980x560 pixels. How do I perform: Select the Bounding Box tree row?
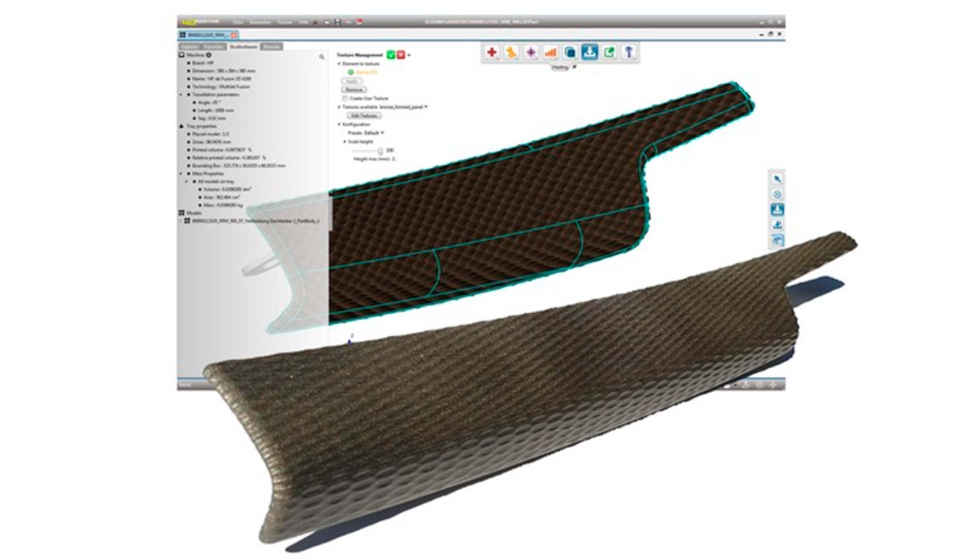(238, 166)
